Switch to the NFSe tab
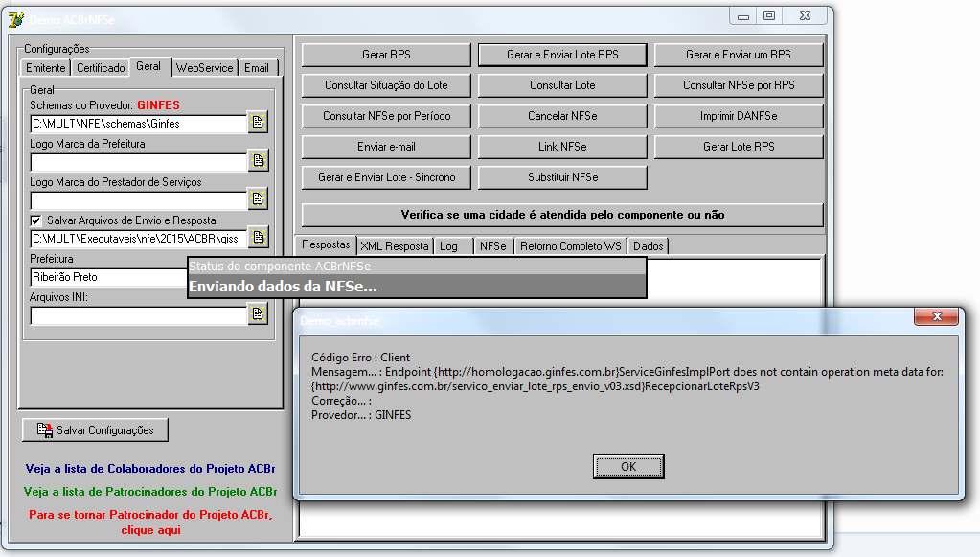The image size is (980, 557). click(x=493, y=246)
